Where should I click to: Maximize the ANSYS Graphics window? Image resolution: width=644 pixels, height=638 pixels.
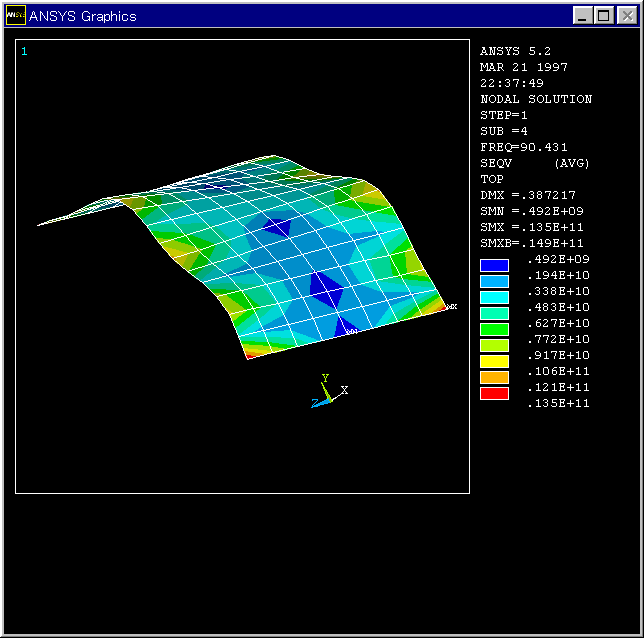[603, 16]
